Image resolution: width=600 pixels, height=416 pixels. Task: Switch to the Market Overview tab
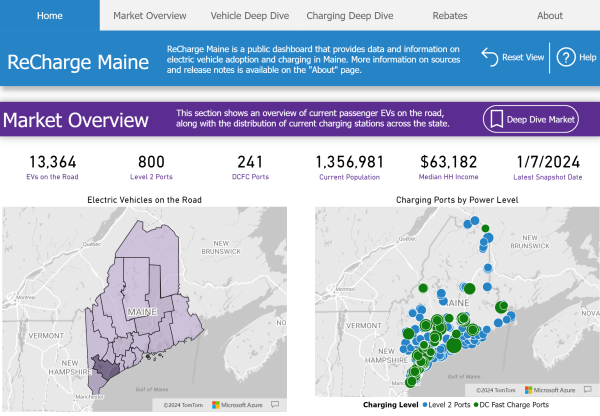pyautogui.click(x=150, y=15)
